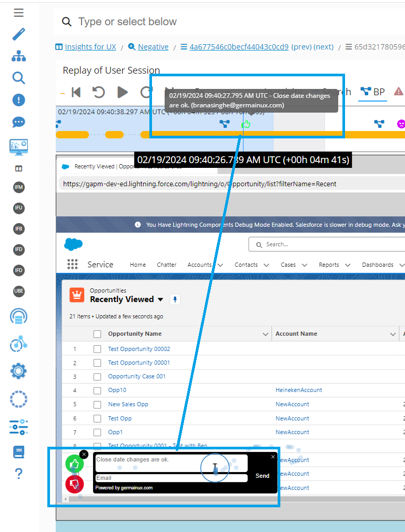Click the Insights for UX breadcrumb link
Viewport: 405px width, 532px height.
(90, 47)
